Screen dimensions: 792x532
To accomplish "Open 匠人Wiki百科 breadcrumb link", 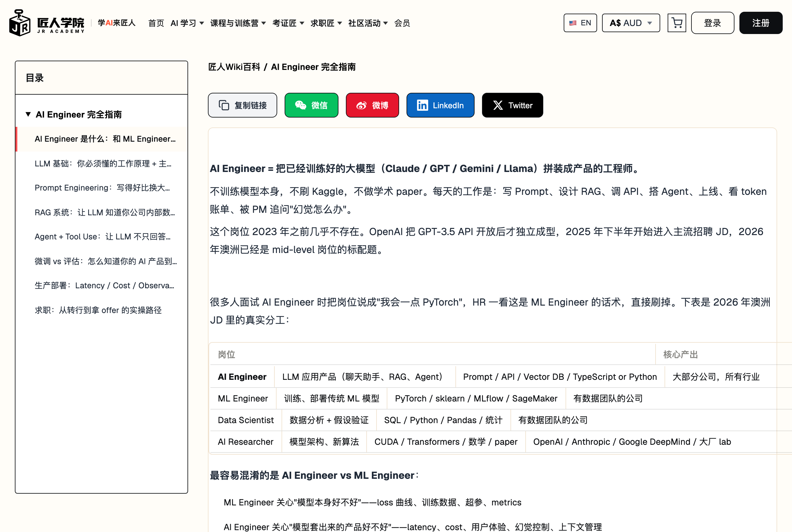I will (234, 67).
